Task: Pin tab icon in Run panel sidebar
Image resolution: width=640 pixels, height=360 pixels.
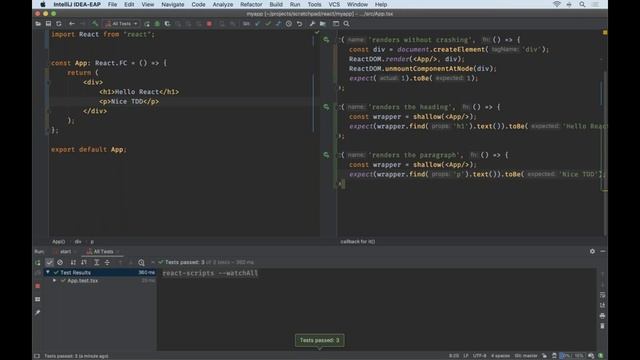Action: [38, 312]
